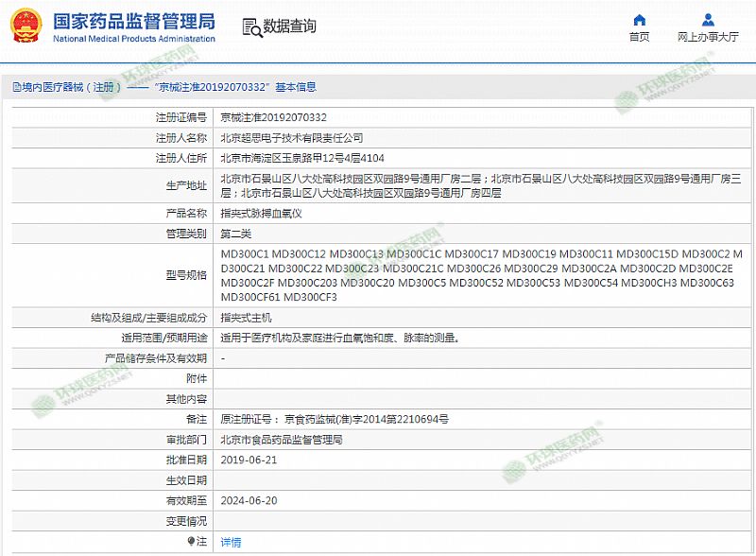Click the expiry date 2024-06-20
The height and width of the screenshot is (556, 756).
click(249, 500)
